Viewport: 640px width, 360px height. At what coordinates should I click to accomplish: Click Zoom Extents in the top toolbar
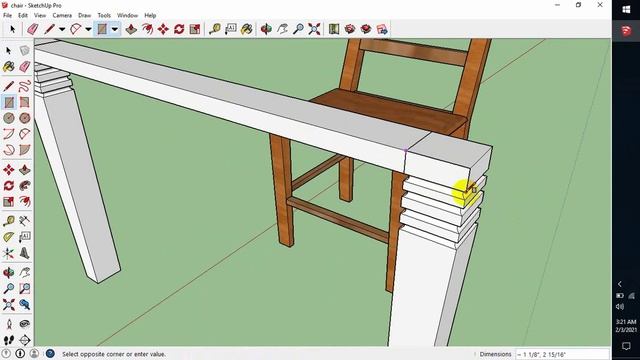click(314, 29)
